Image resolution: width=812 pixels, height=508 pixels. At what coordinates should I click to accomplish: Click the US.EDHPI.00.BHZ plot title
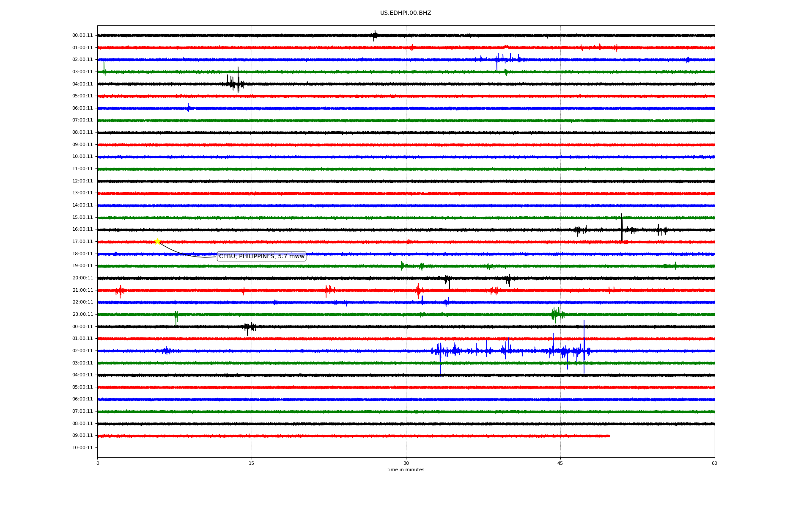405,13
